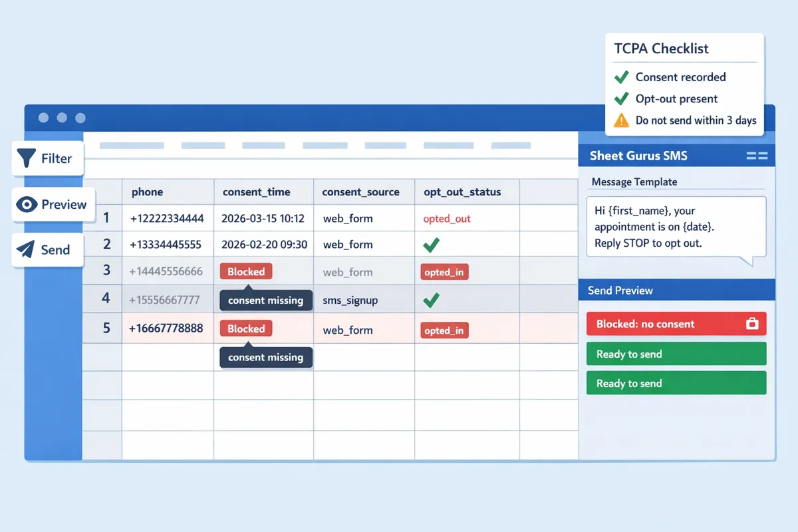Toggle the opt-out checkmark in row 4
798x532 pixels.
click(x=430, y=300)
